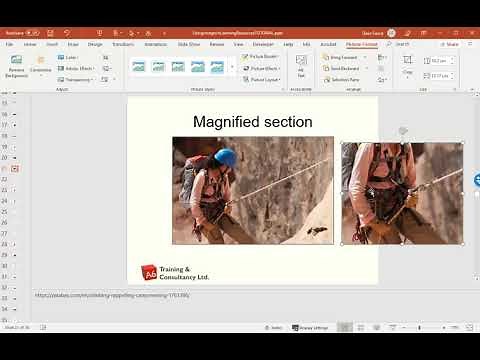Select the fourth picture style thumbnail

tap(198, 67)
